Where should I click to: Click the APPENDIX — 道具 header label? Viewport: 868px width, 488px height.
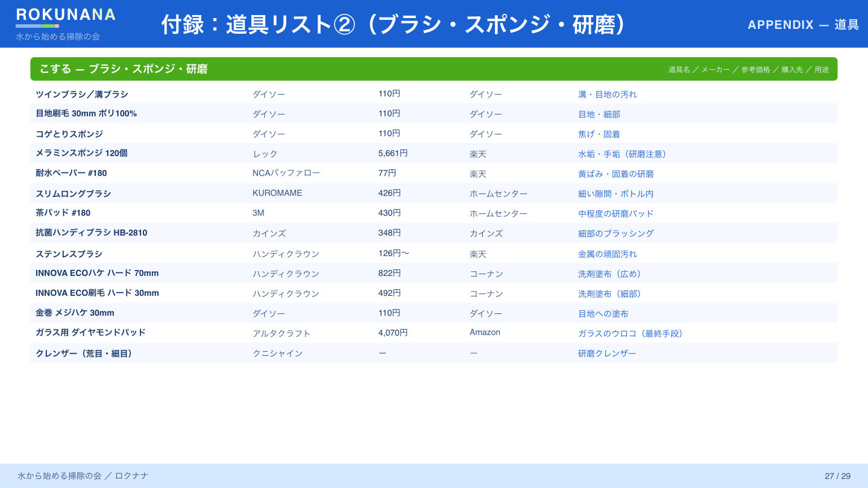[x=803, y=25]
